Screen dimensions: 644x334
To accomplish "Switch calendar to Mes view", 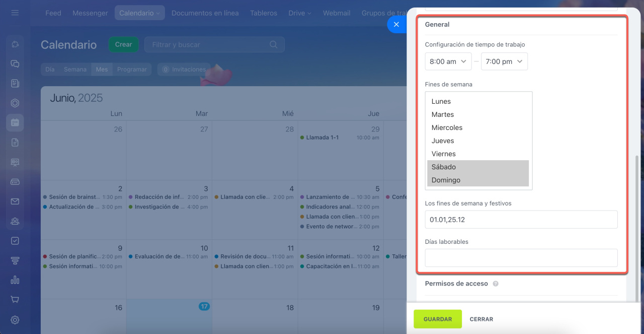I will click(x=102, y=70).
